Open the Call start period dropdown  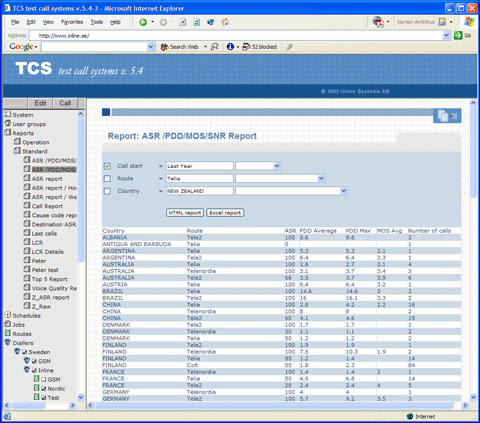(x=277, y=166)
